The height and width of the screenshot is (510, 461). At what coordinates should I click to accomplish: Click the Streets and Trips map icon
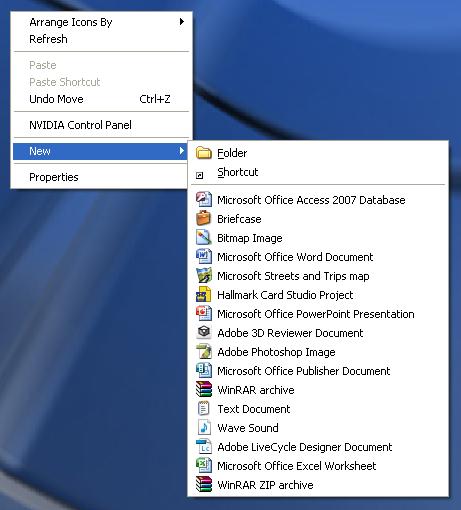tap(204, 275)
